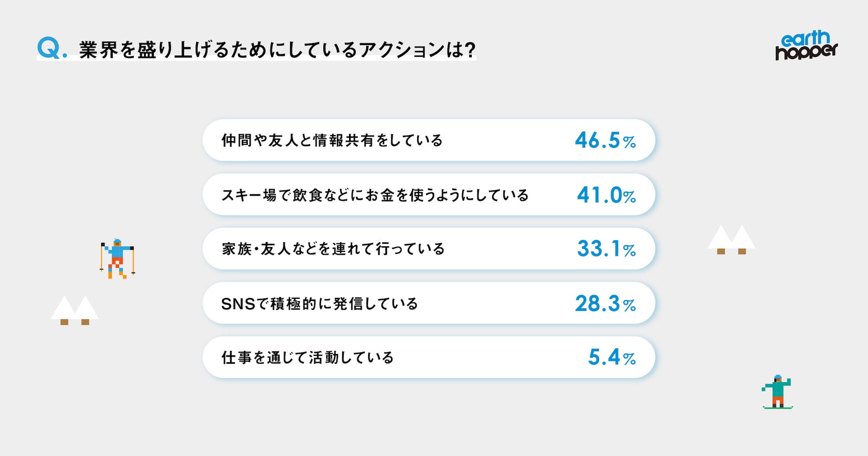Screen dimensions: 868x456
Task: Click the blue Q. question mark icon
Action: pos(52,48)
